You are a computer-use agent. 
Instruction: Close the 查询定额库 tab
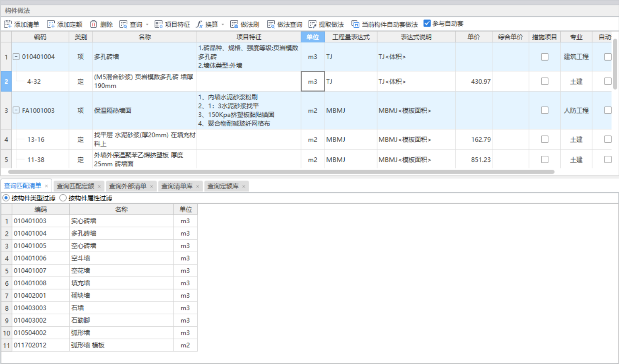[x=244, y=186]
